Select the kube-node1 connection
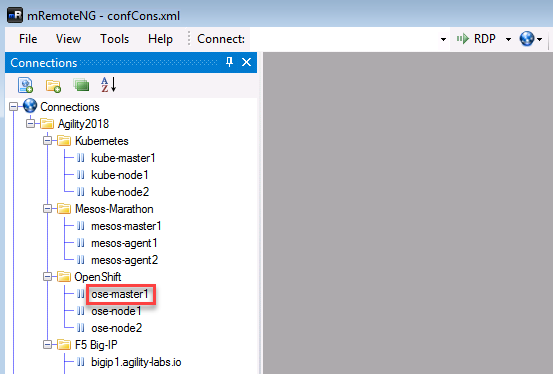The image size is (553, 374). coord(120,175)
